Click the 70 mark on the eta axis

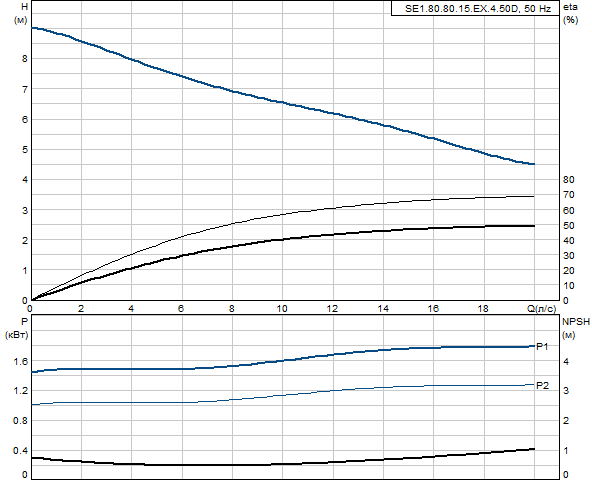tap(569, 195)
